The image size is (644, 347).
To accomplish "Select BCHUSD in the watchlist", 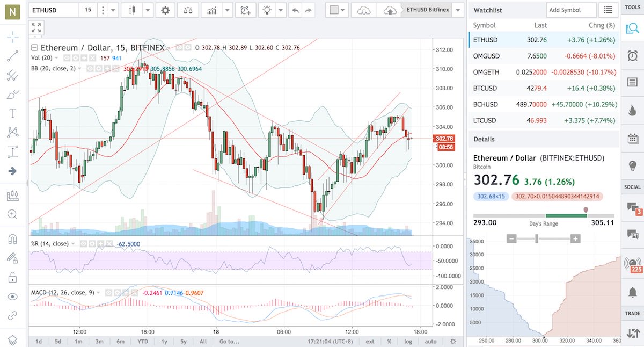I will click(x=544, y=104).
